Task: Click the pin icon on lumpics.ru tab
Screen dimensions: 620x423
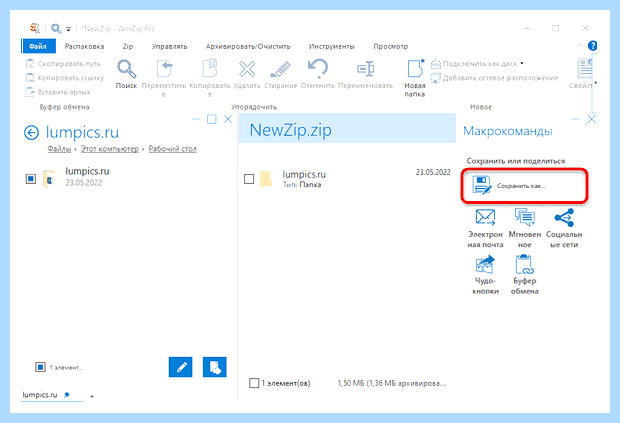Action: 67,395
